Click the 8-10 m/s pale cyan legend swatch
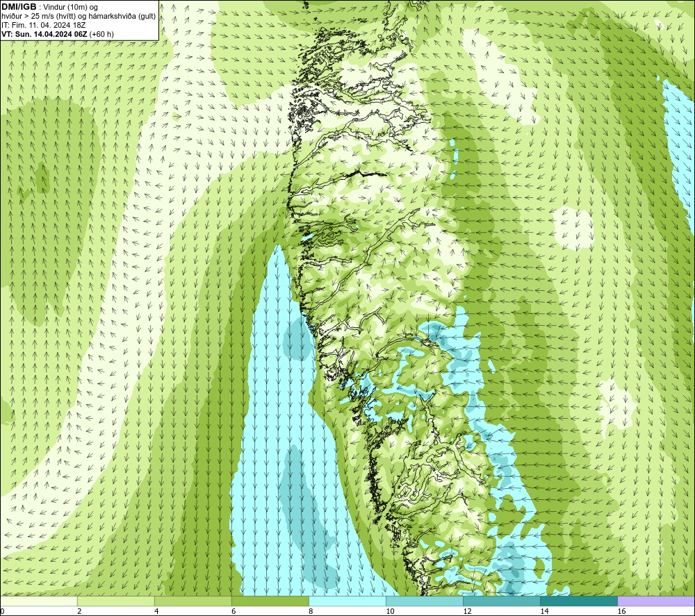Image resolution: width=695 pixels, height=616 pixels. tap(347, 601)
